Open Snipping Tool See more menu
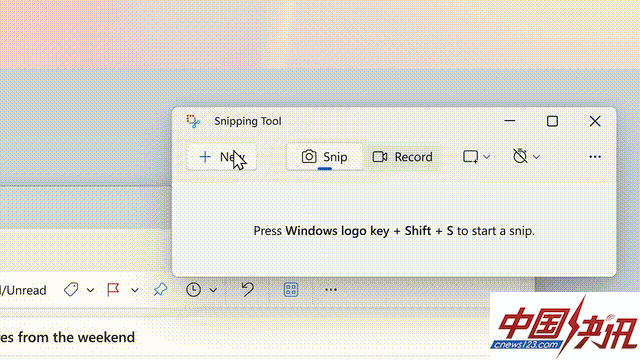 coord(595,157)
